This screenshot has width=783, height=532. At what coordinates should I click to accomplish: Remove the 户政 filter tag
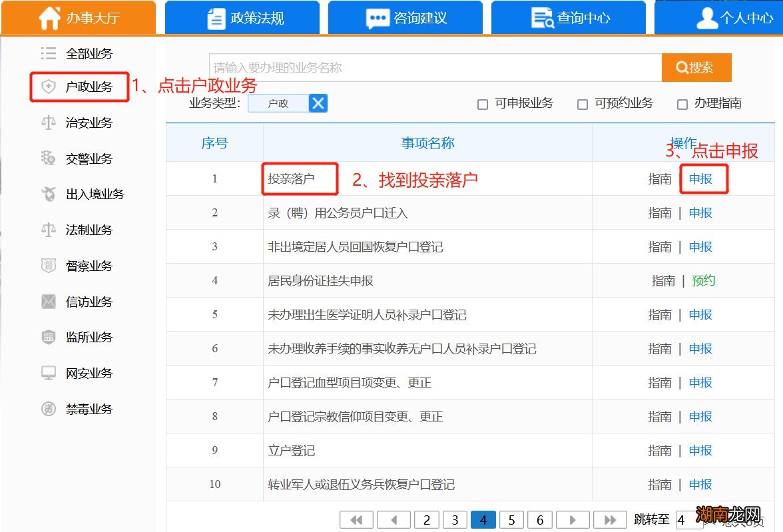click(x=318, y=103)
